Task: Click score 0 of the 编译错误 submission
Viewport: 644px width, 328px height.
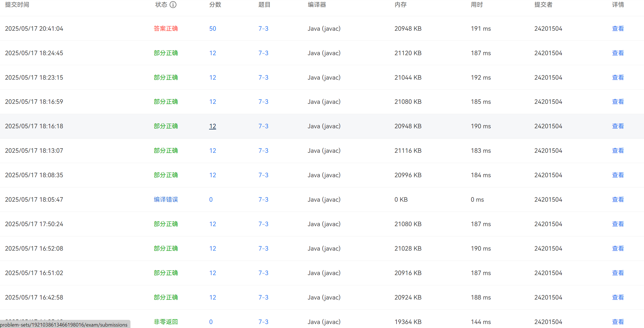Action: [211, 199]
